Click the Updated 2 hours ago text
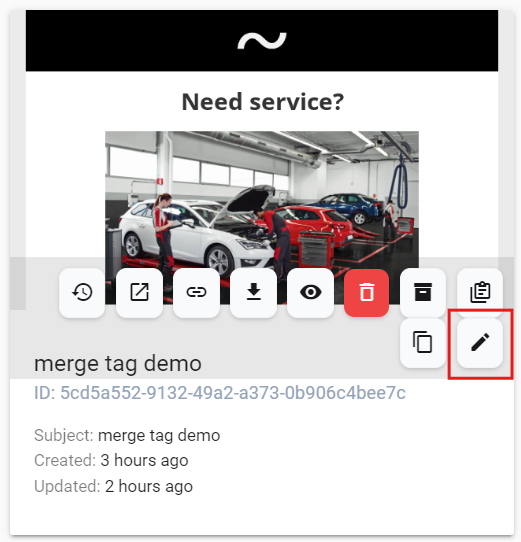 point(113,486)
